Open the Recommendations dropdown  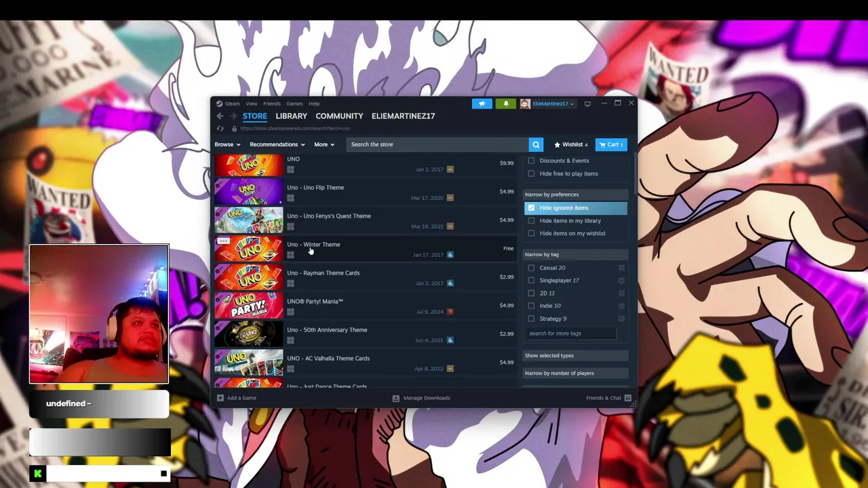point(277,144)
